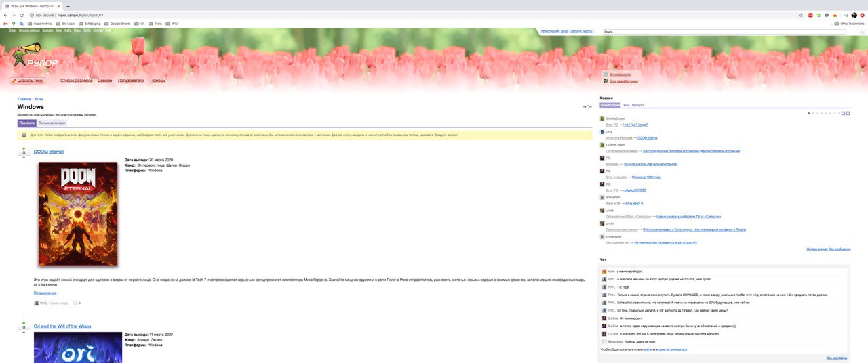This screenshot has width=868, height=363.
Task: Open Помощь menu link
Action: (x=158, y=81)
